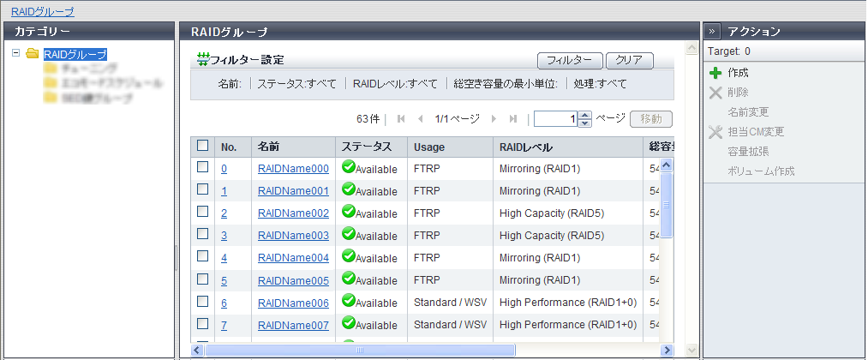Open the RAIDName003 link
868x360 pixels.
293,235
